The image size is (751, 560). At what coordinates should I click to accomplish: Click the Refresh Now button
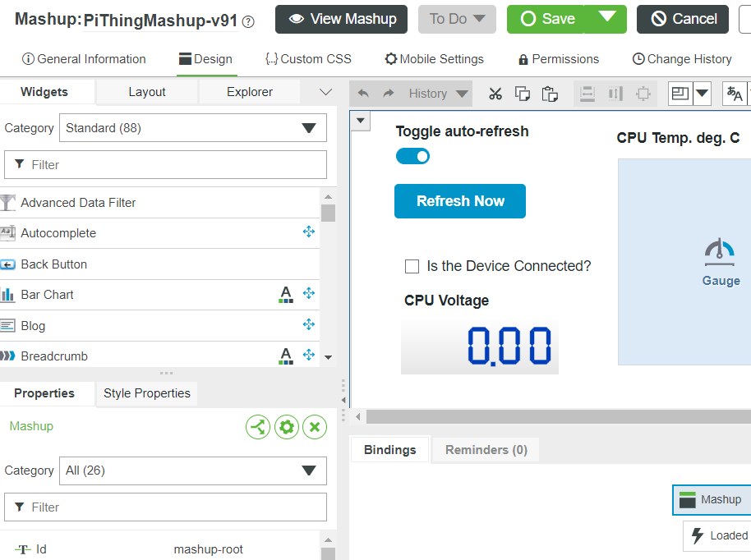[x=459, y=201]
